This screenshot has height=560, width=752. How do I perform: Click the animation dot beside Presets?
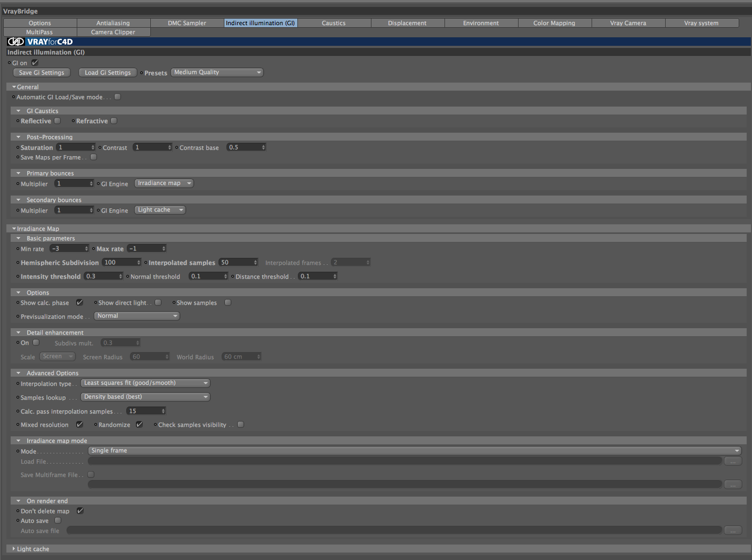tap(141, 73)
